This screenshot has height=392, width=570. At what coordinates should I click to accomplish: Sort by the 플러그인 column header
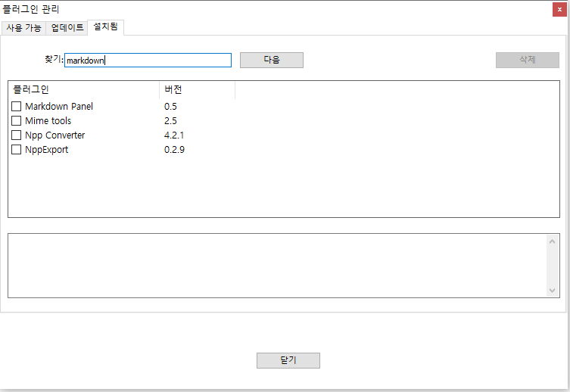(x=83, y=90)
